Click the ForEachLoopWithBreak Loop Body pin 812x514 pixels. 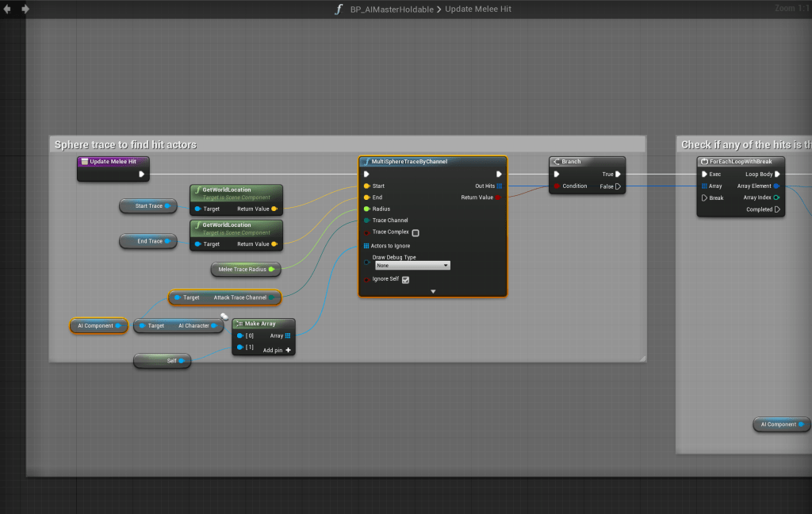click(x=776, y=174)
